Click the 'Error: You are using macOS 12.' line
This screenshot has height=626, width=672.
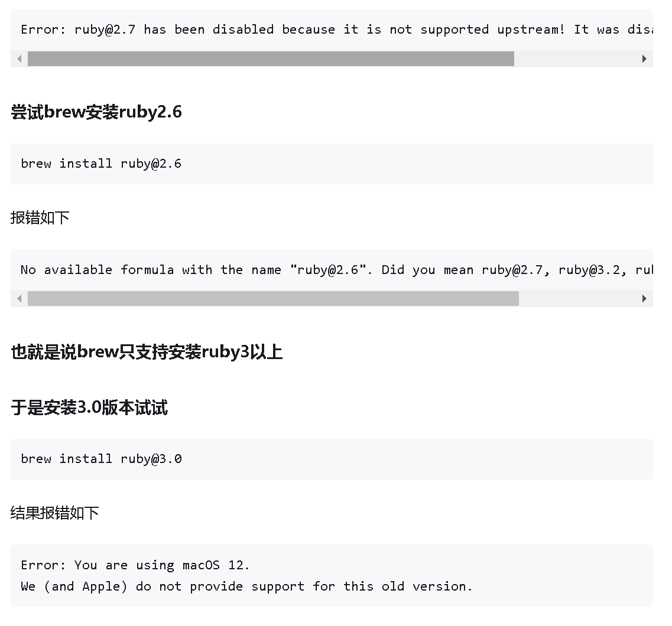(135, 565)
